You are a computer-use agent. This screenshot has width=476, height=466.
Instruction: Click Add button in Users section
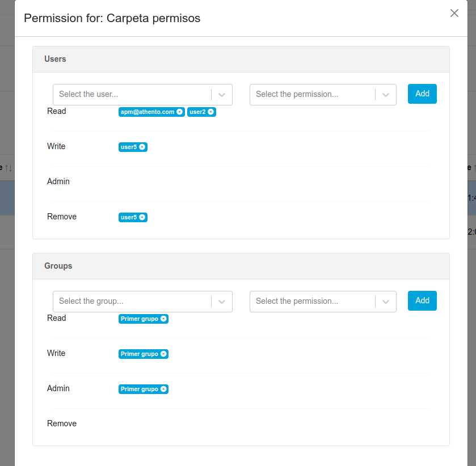click(422, 94)
